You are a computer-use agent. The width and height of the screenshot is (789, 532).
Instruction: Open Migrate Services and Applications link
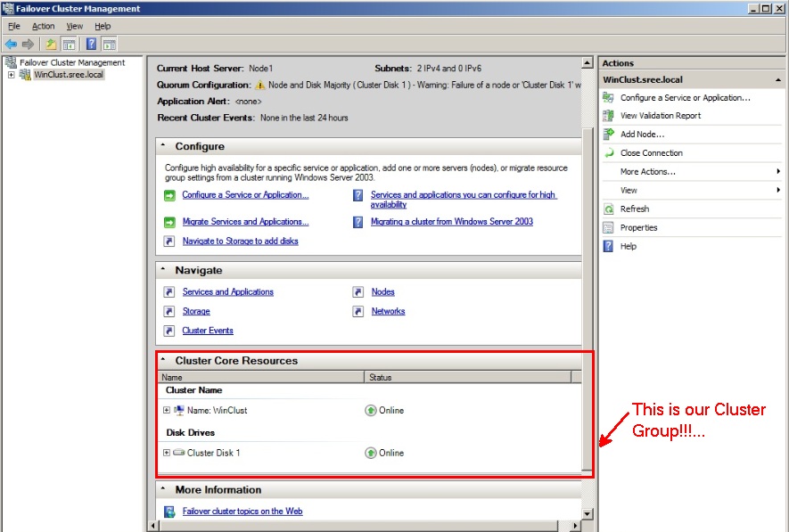coord(245,222)
